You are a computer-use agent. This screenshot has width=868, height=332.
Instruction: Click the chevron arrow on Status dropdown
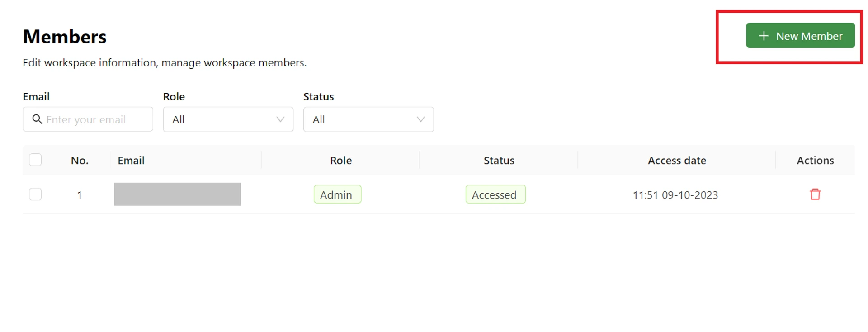[x=420, y=119]
